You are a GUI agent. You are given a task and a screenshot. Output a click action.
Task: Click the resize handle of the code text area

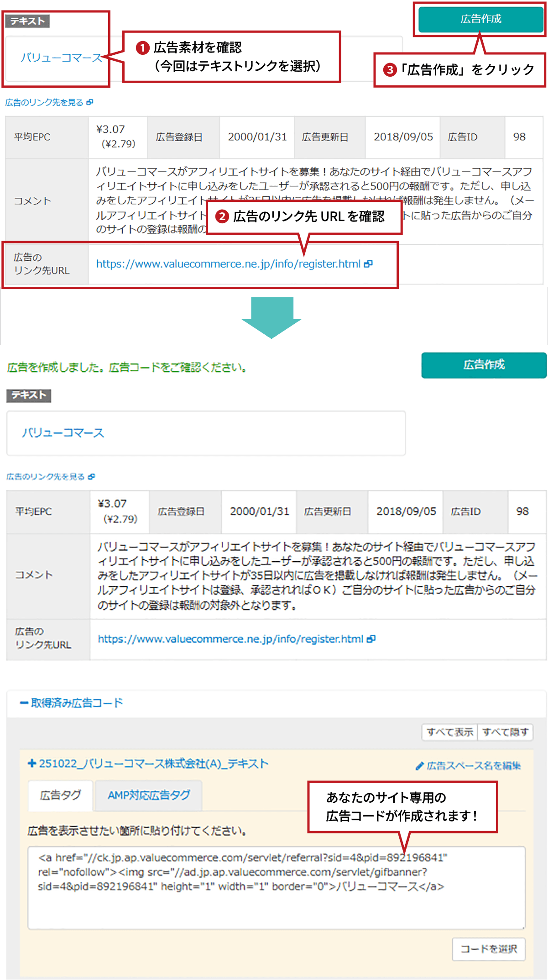coord(522,927)
